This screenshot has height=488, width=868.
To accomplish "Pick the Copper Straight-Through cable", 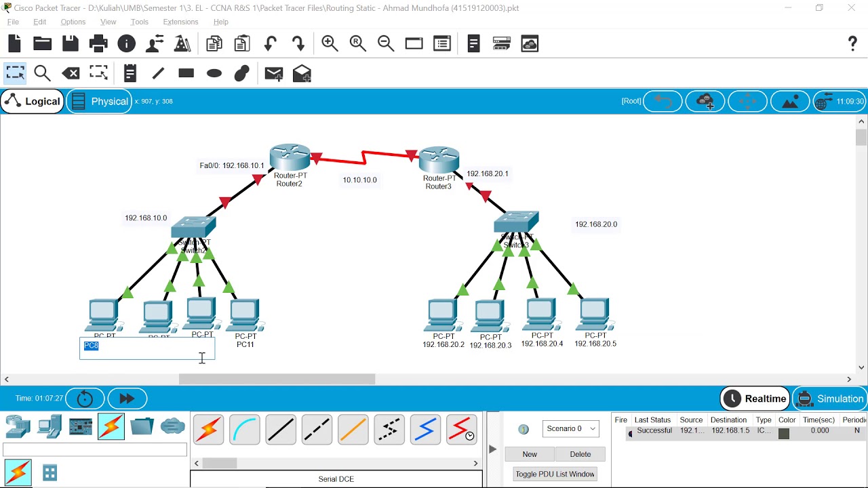I will (281, 430).
